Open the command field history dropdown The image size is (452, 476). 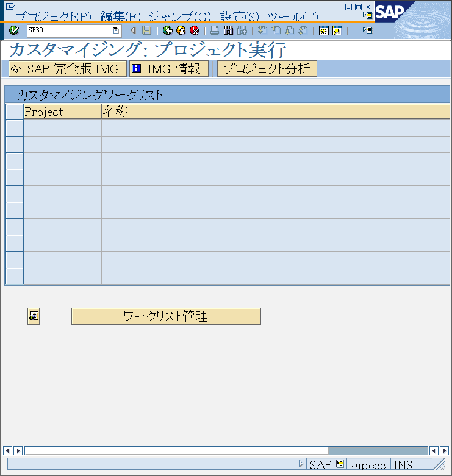tap(116, 30)
